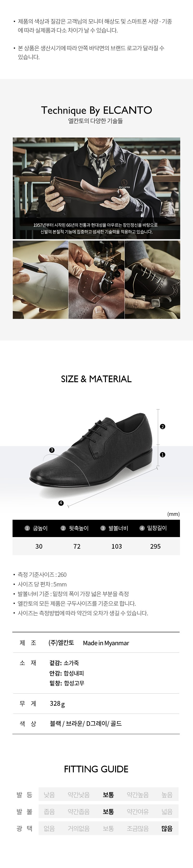Viewport: 193px width, 868px height.
Task: Choose 약간높음 in the 발등 row
Action: pyautogui.click(x=138, y=795)
